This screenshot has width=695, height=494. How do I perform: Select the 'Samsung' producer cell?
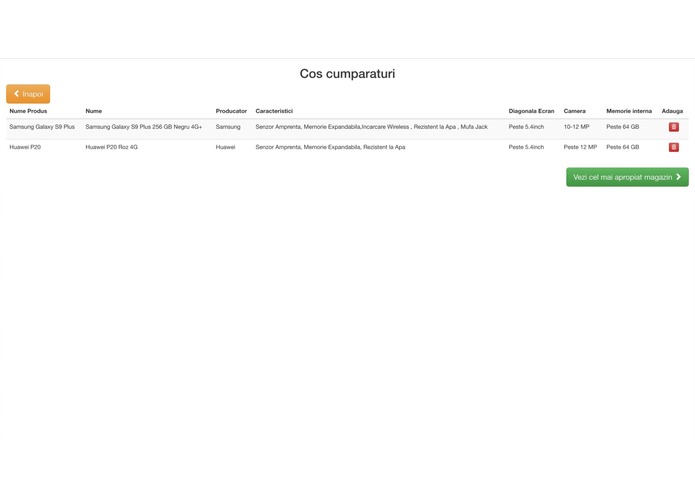coord(228,127)
